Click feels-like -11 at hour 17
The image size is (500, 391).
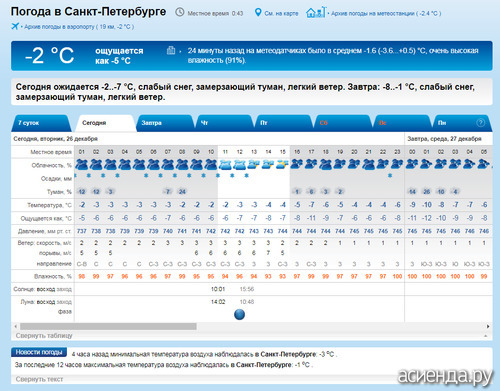point(311,218)
